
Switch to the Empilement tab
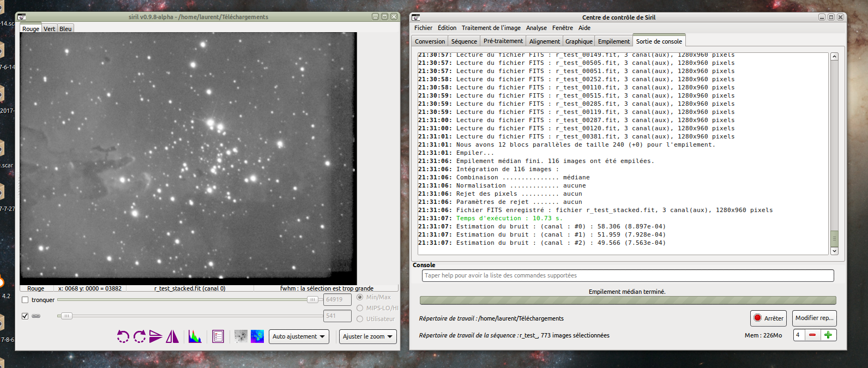pos(614,41)
